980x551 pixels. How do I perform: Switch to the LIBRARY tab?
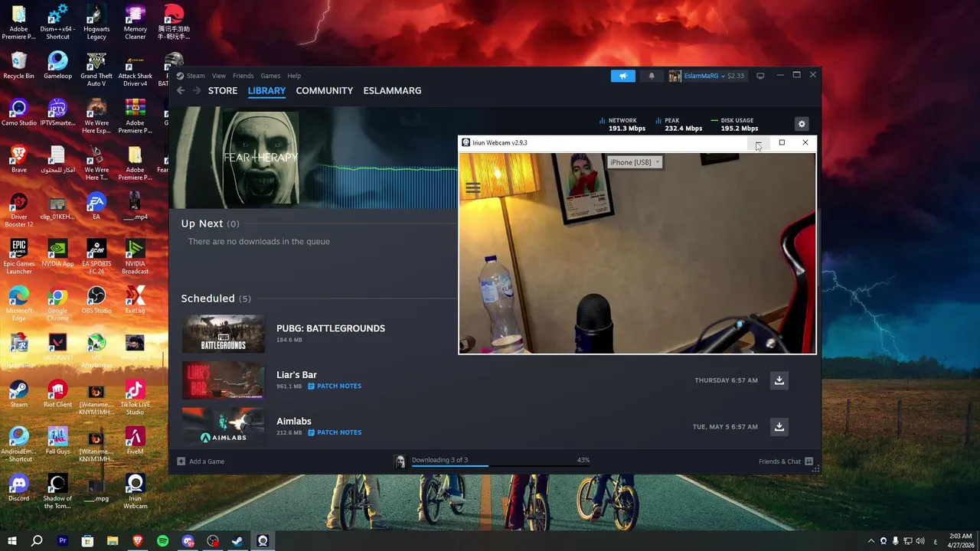[266, 90]
